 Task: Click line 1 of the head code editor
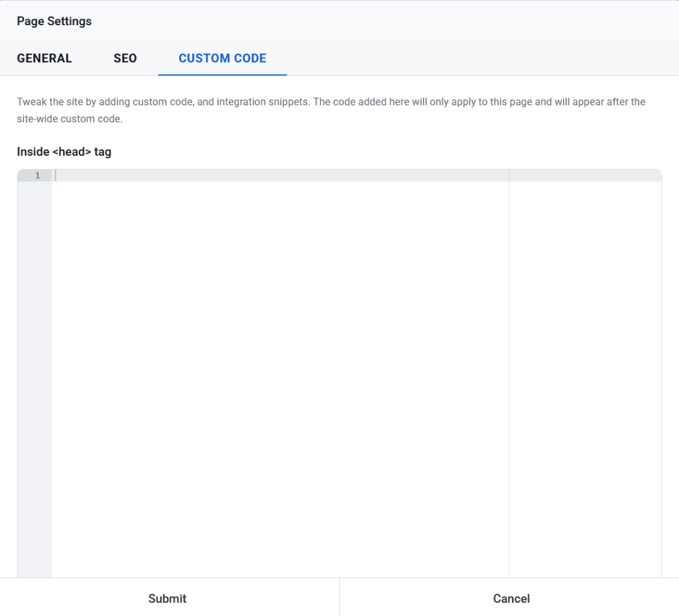point(278,176)
